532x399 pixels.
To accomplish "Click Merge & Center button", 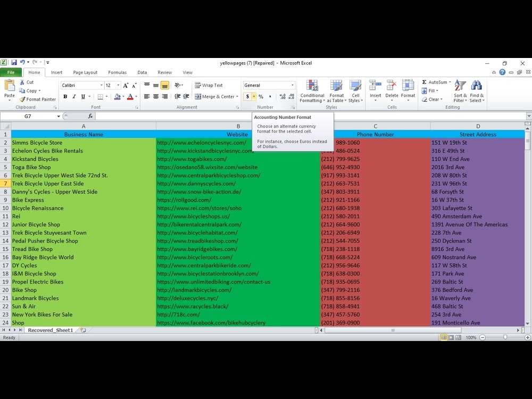I will 214,97.
